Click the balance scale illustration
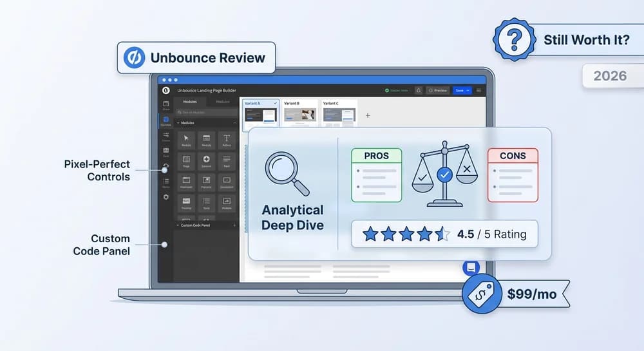Image resolution: width=644 pixels, height=351 pixels. point(445,174)
